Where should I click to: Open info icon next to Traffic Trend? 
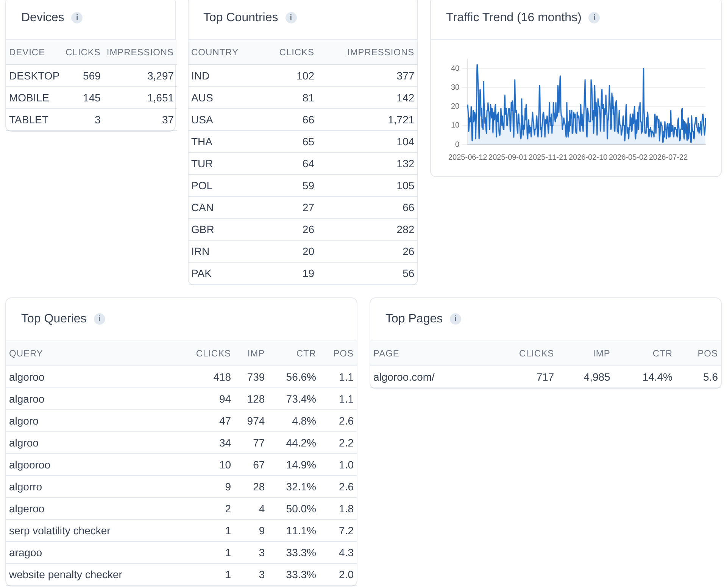(594, 17)
